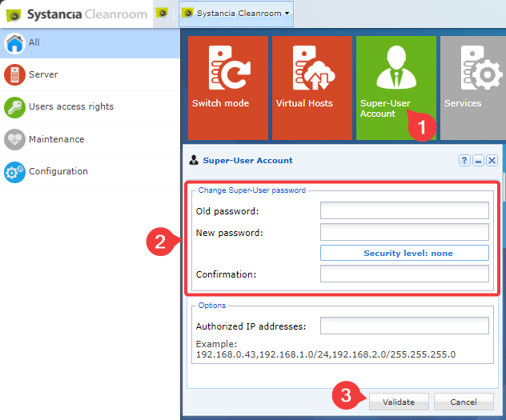Click the Authorized IP addresses field

404,326
